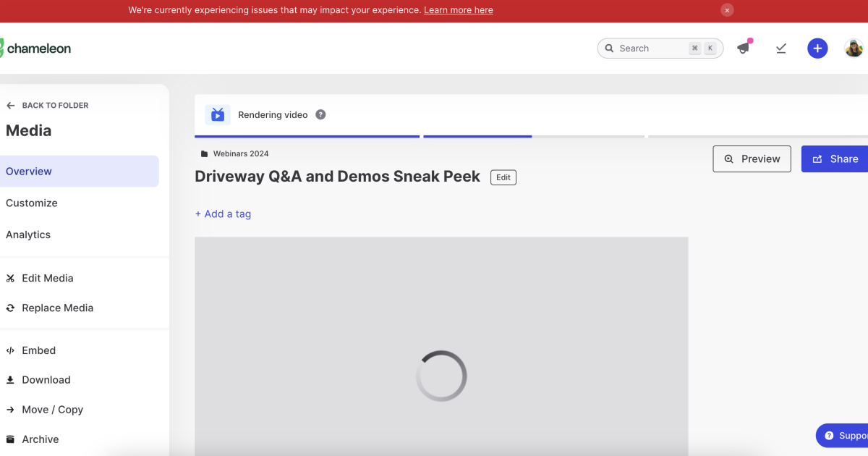
Task: Switch to Analytics in sidebar
Action: pyautogui.click(x=28, y=235)
